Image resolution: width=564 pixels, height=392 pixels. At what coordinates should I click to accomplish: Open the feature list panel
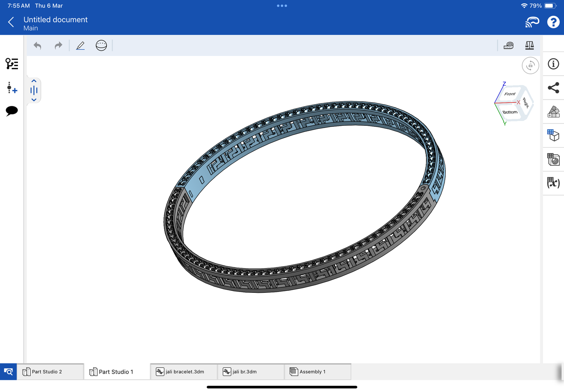pyautogui.click(x=12, y=64)
